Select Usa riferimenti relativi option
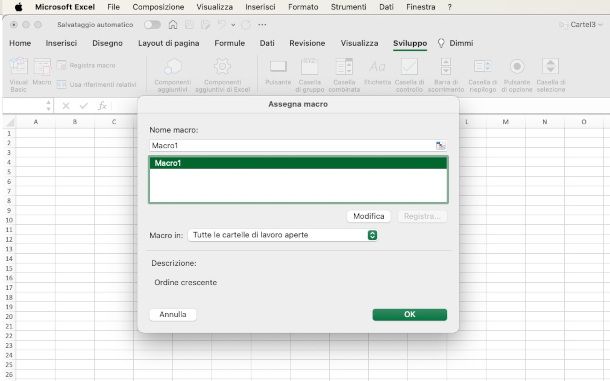 [x=96, y=84]
